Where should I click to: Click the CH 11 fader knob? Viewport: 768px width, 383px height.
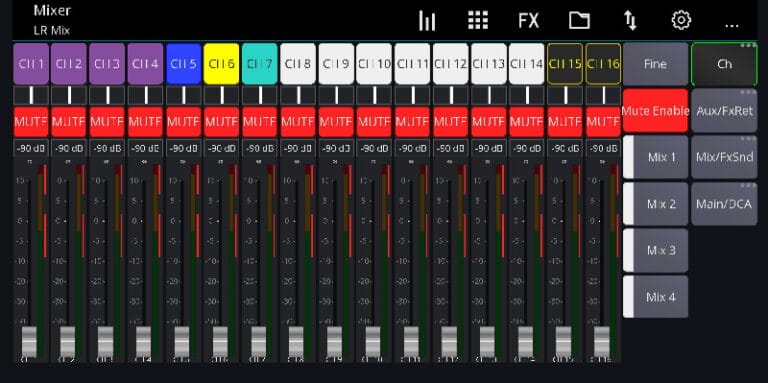click(411, 341)
